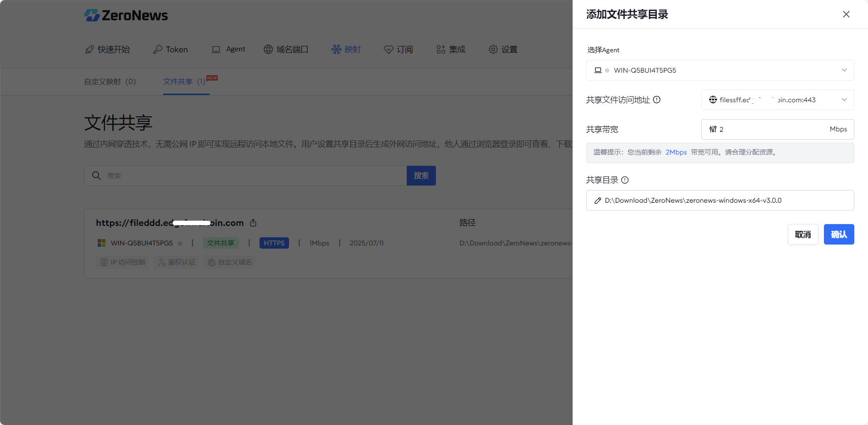Click the 2025/07/11 date text
Viewport: 868px width, 425px height.
[366, 243]
